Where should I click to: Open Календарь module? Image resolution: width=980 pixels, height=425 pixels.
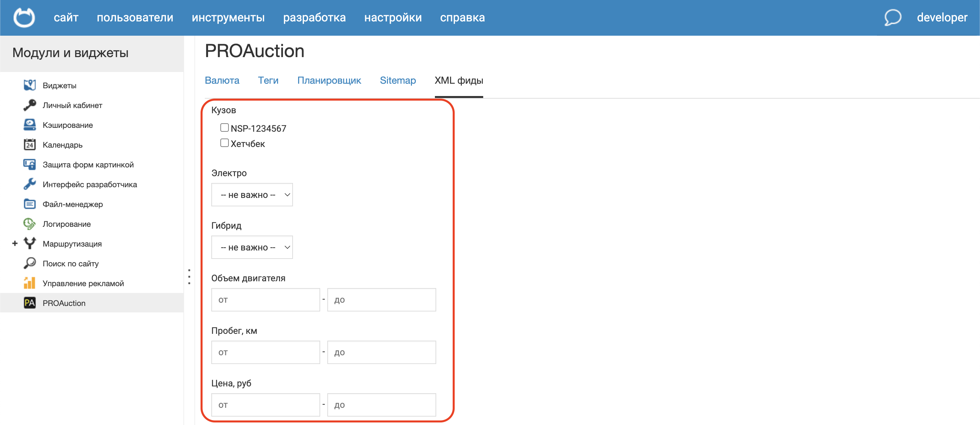[x=63, y=145]
